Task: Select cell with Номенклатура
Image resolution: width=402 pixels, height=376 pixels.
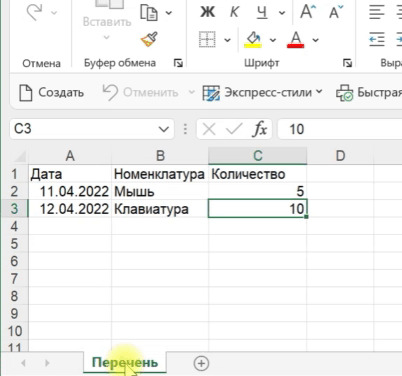Action: click(160, 174)
